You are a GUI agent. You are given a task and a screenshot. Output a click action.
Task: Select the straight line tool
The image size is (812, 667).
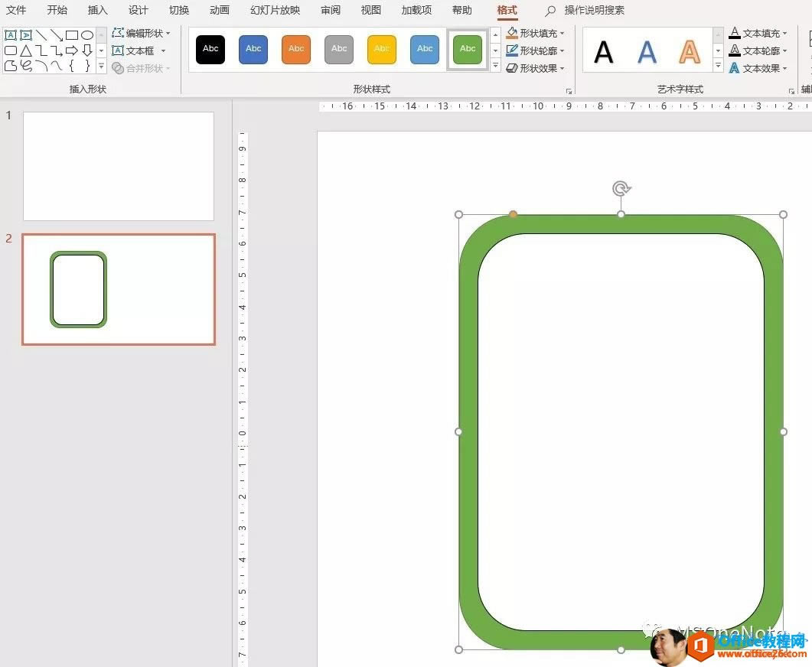pos(41,34)
